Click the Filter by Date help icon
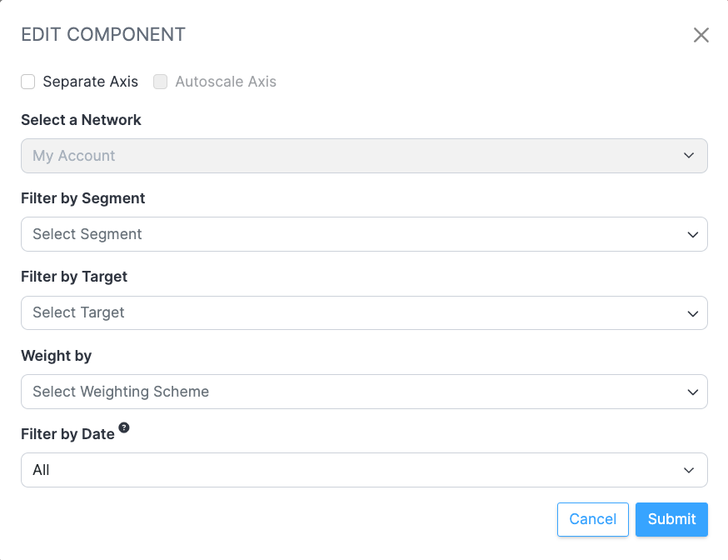Viewport: 728px width, 560px height. coord(124,427)
